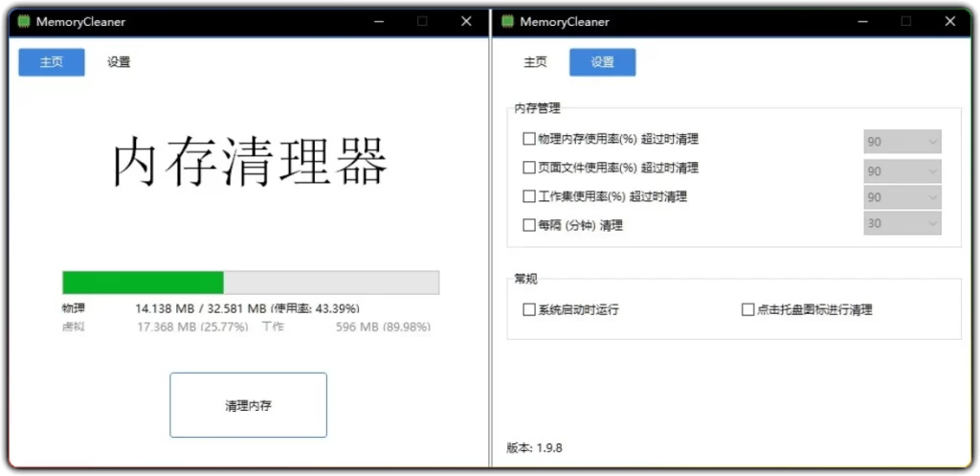Click the 常规 group label
This screenshot has width=980, height=476.
tap(525, 279)
